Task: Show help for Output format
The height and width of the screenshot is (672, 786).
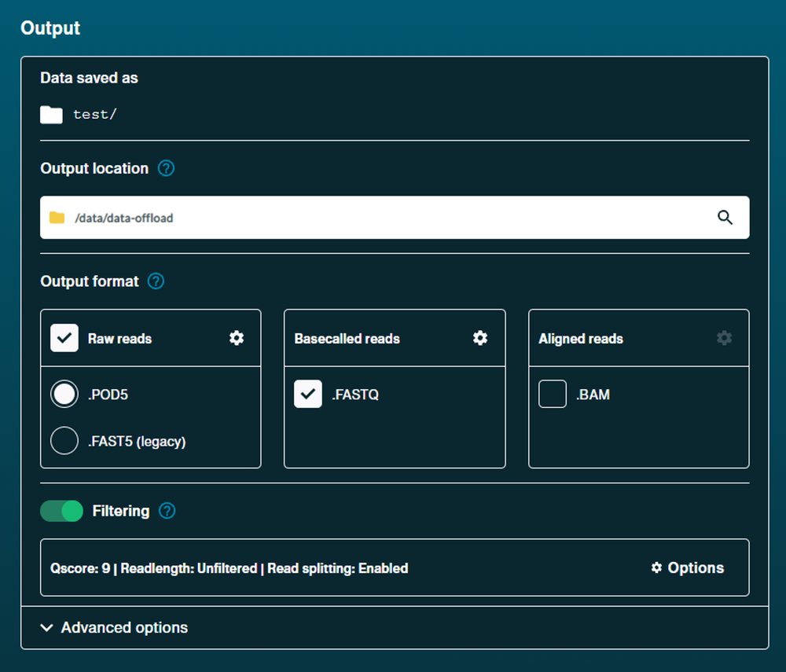Action: coord(156,281)
